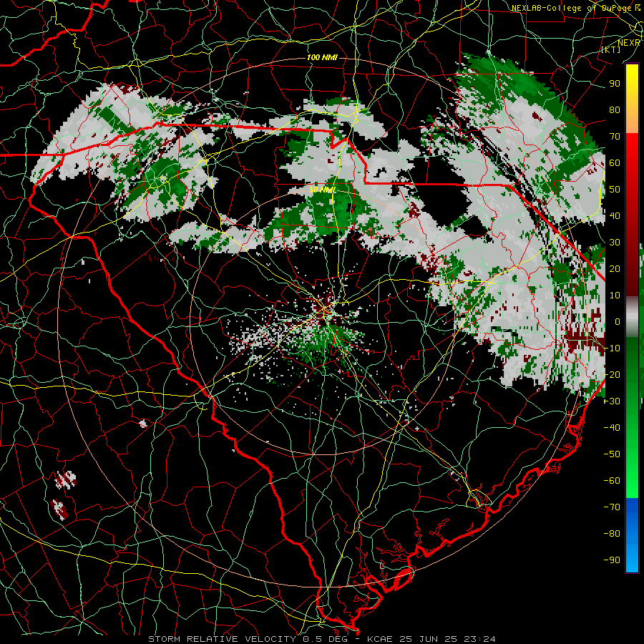Click the 30 value on velocity scale
The width and height of the screenshot is (644, 644).
(615, 243)
